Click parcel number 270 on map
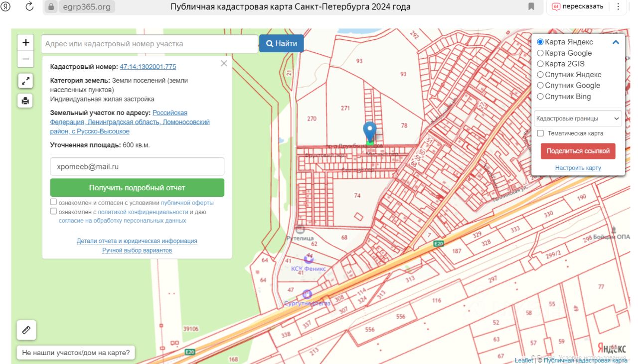This screenshot has height=364, width=638. pyautogui.click(x=312, y=119)
